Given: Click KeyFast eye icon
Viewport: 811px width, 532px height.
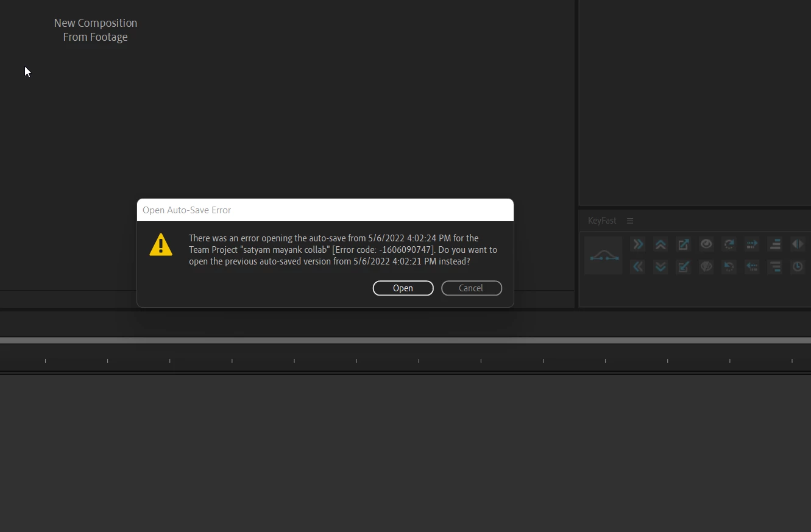Looking at the screenshot, I should (x=706, y=244).
